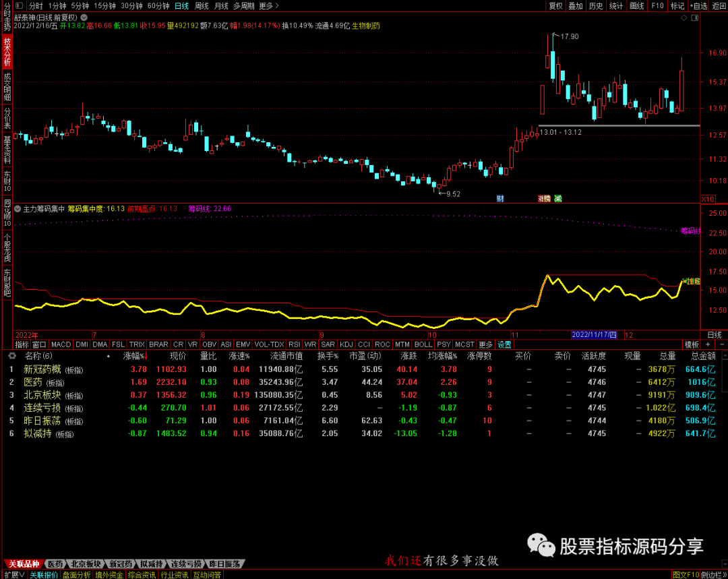Select the MACD indicator
This screenshot has width=728, height=579.
click(x=61, y=344)
